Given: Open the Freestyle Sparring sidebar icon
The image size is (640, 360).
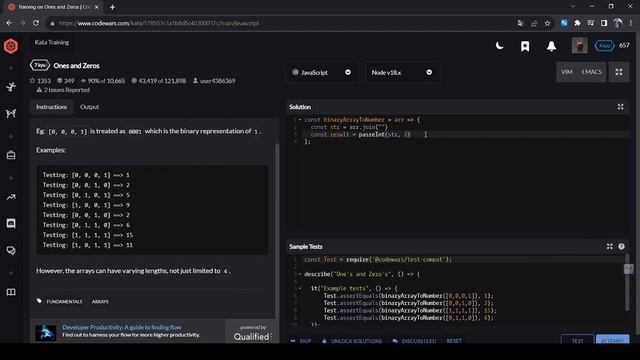Looking at the screenshot, I should pyautogui.click(x=11, y=113).
